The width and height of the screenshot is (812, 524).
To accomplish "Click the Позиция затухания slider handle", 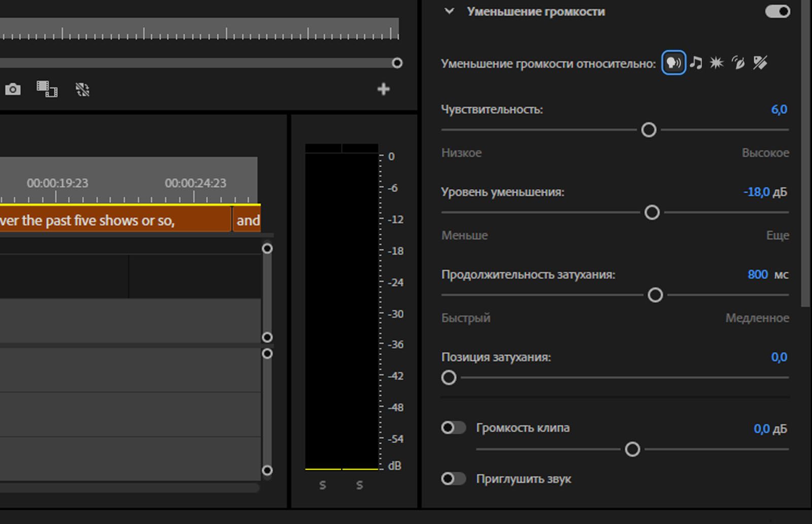I will 449,377.
